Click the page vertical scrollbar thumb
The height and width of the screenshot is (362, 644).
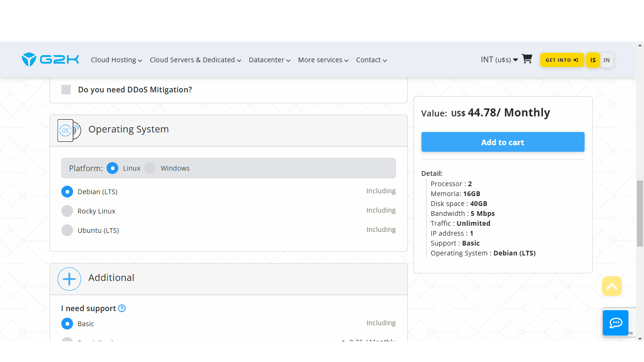(x=640, y=214)
